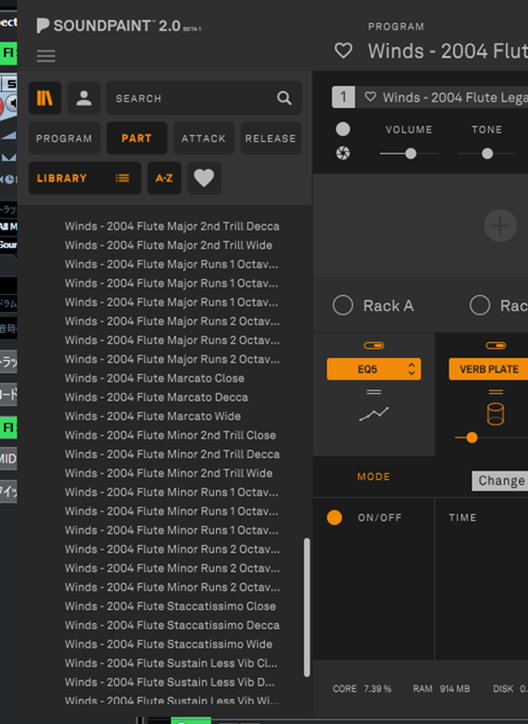The height and width of the screenshot is (724, 528).
Task: Click the Soundpaint logo
Action: 119,26
